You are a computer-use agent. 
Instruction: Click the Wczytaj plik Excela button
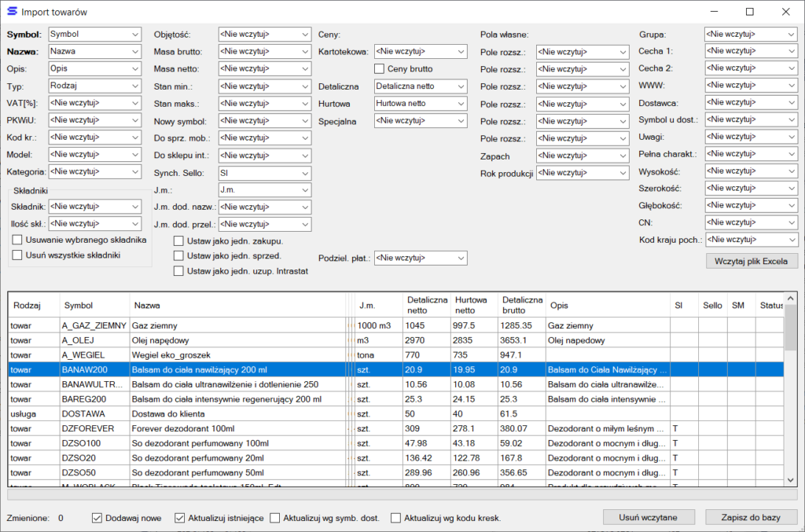(x=752, y=261)
